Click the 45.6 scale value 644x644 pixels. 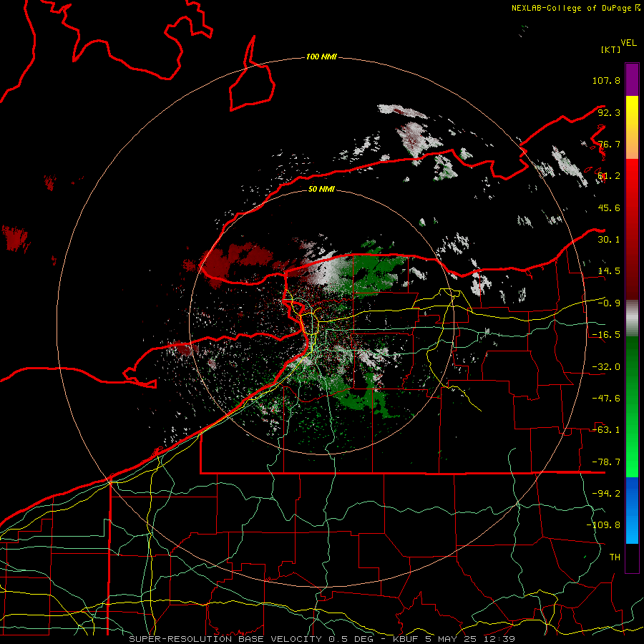coord(609,208)
